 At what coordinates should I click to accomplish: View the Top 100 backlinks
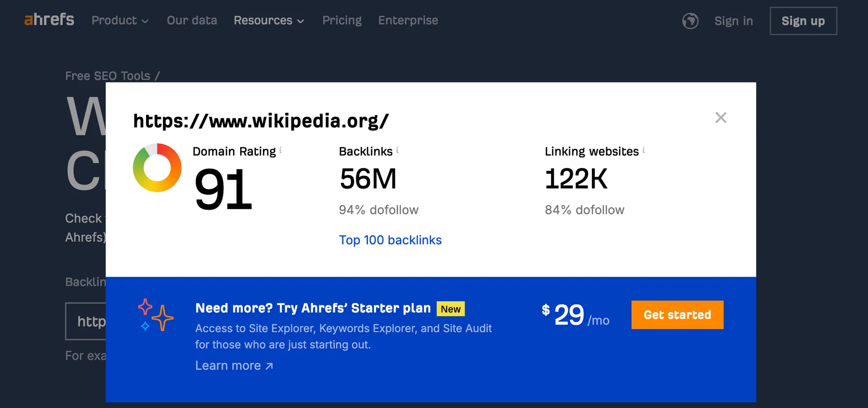pyautogui.click(x=390, y=240)
